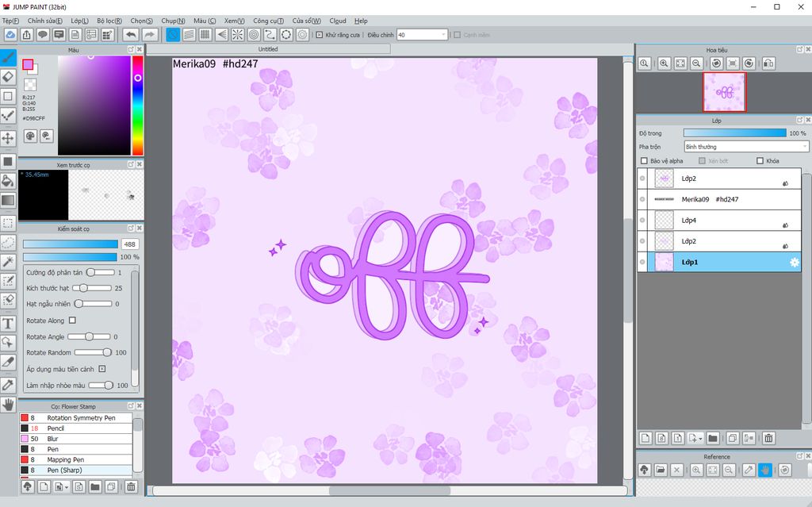Select the Rotation Symmetry Pen brush

tap(75, 418)
